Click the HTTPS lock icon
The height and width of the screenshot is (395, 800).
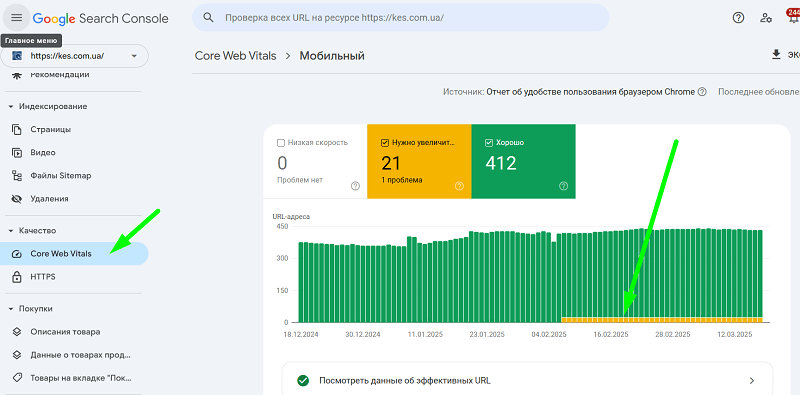pos(17,277)
